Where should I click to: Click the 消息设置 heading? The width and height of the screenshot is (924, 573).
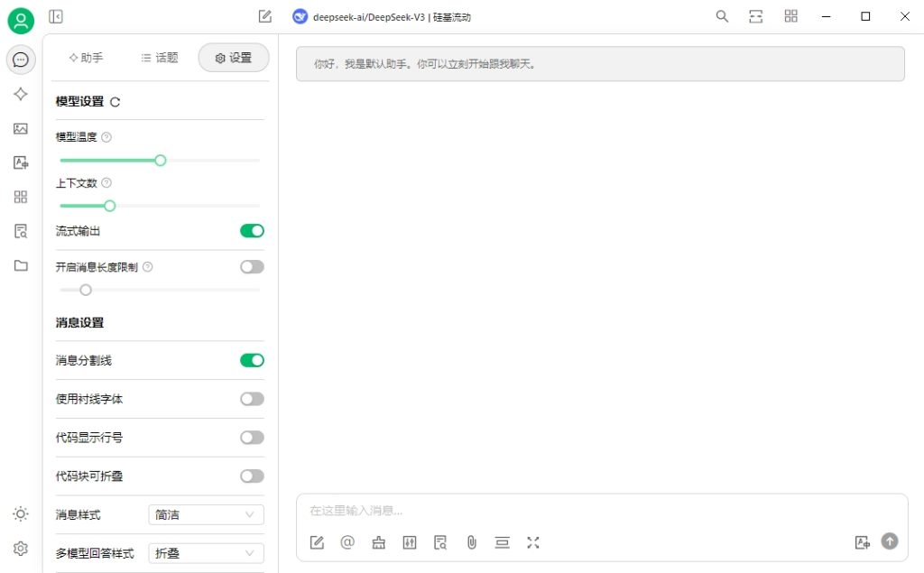click(x=80, y=322)
